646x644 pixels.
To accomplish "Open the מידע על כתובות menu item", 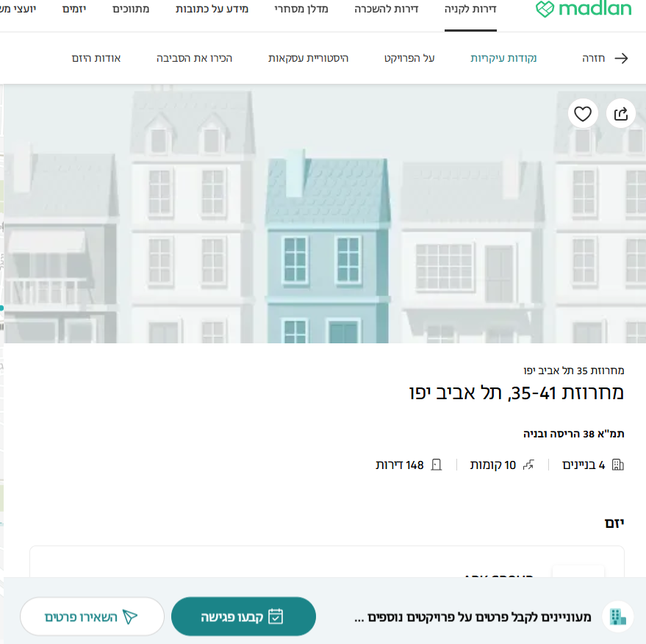I will [x=212, y=9].
